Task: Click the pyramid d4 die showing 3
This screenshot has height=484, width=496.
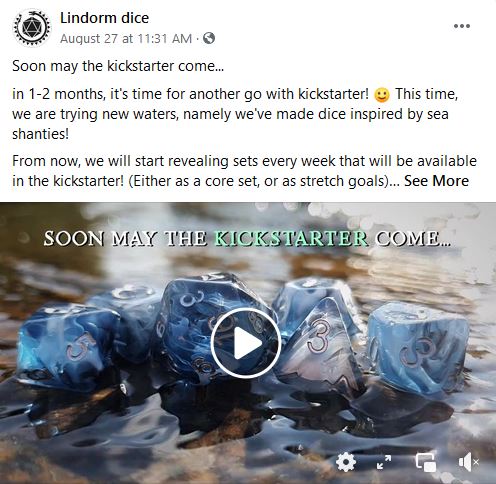Action: [319, 347]
